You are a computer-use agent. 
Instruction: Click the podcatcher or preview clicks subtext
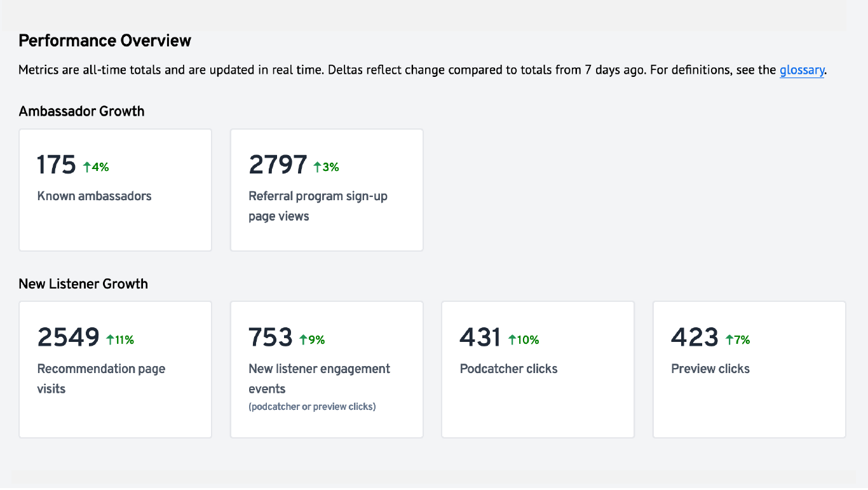312,407
